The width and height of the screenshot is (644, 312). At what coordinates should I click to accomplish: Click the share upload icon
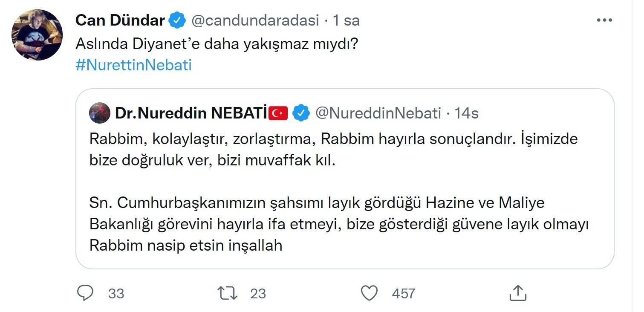pyautogui.click(x=518, y=293)
